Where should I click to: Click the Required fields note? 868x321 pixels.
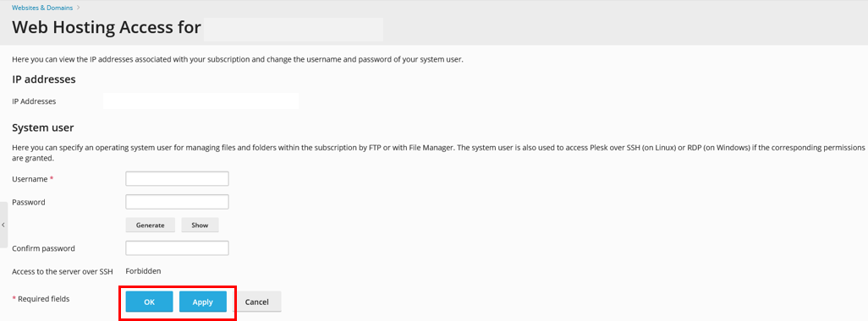[x=41, y=299]
